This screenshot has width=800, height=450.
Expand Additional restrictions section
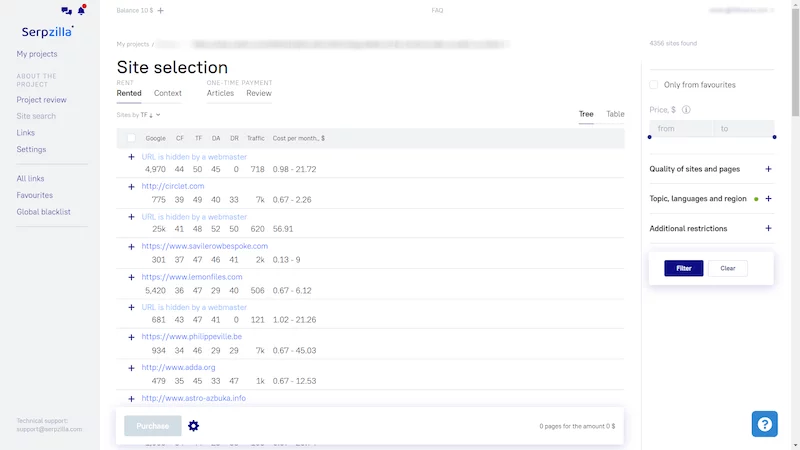[x=768, y=229]
